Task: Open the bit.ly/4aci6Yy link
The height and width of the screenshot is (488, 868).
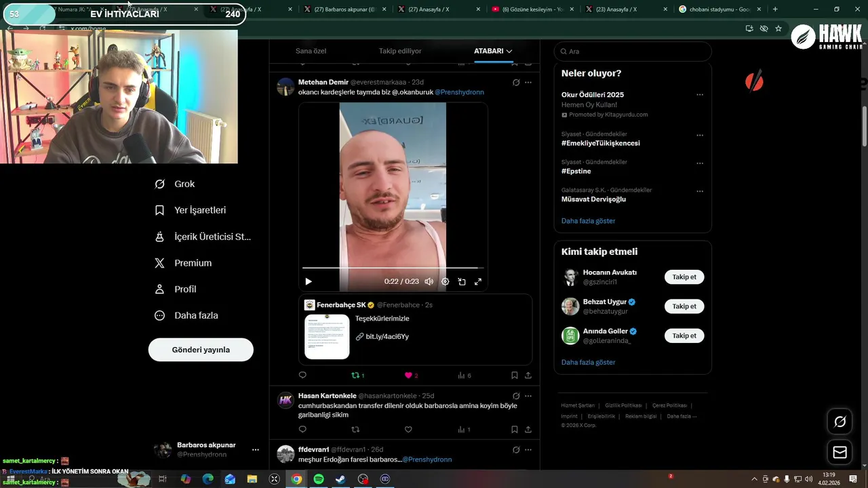Action: coord(387,336)
